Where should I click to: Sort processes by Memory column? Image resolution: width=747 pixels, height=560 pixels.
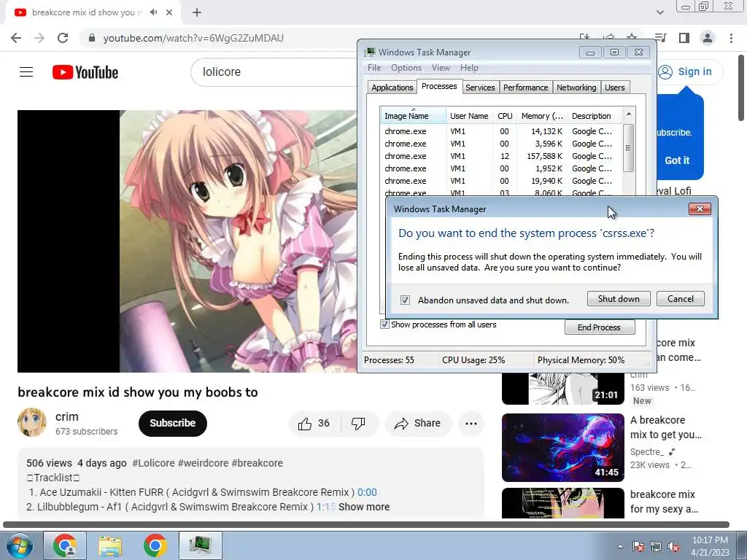click(x=542, y=116)
